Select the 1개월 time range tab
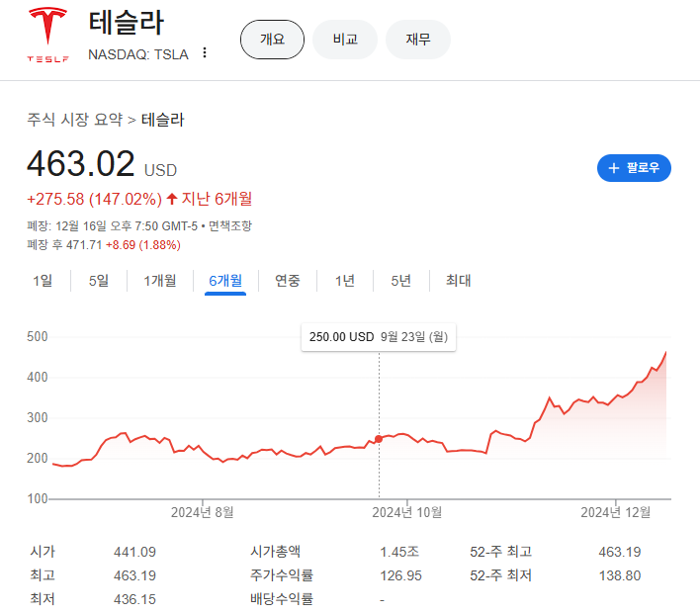The width and height of the screenshot is (700, 614). (160, 281)
